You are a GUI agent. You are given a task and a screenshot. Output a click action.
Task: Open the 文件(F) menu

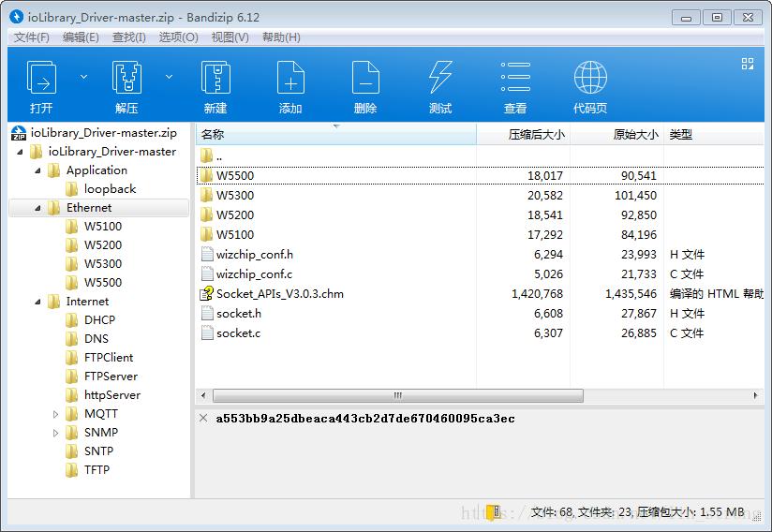pos(32,37)
